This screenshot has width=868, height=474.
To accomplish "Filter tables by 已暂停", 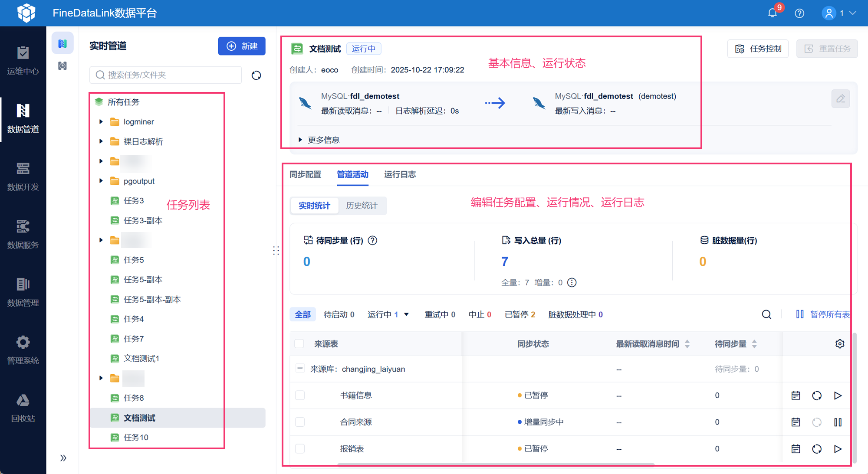I will tap(520, 314).
